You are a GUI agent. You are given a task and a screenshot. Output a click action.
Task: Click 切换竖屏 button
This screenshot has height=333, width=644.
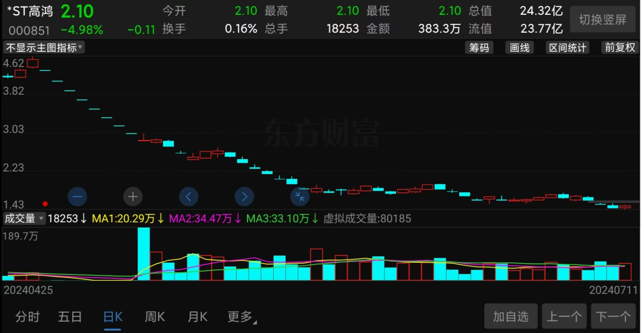pyautogui.click(x=602, y=19)
